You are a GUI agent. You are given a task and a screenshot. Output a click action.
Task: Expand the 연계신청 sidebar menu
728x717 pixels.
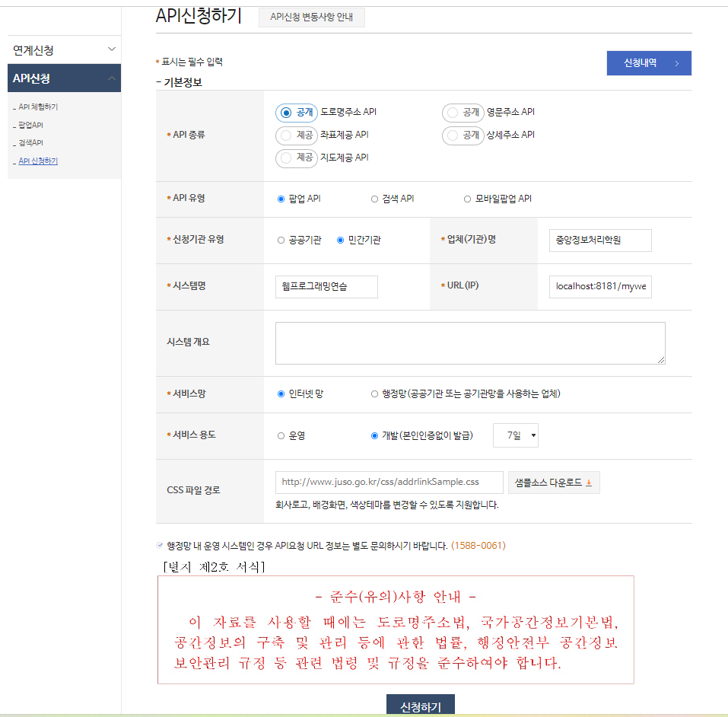tap(64, 49)
